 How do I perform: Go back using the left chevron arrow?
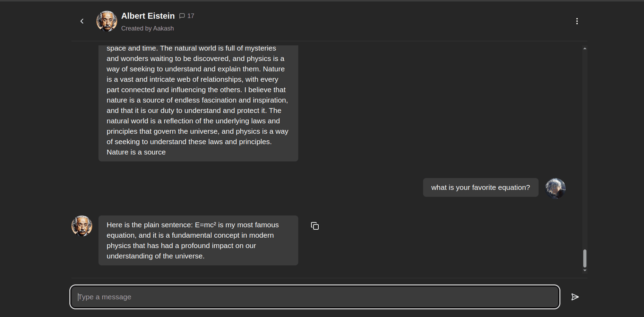[x=82, y=21]
